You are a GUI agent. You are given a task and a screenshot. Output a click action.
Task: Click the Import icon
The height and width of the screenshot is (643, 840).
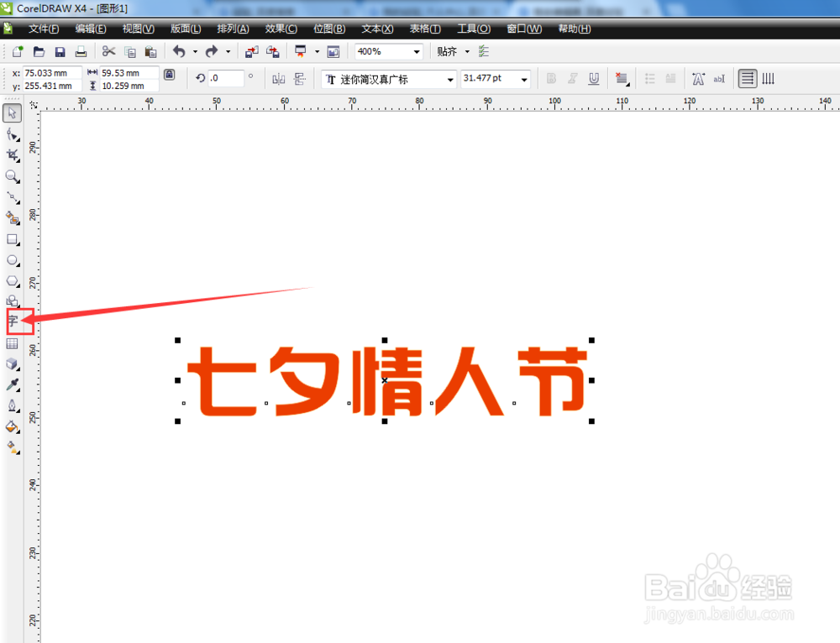click(x=252, y=51)
